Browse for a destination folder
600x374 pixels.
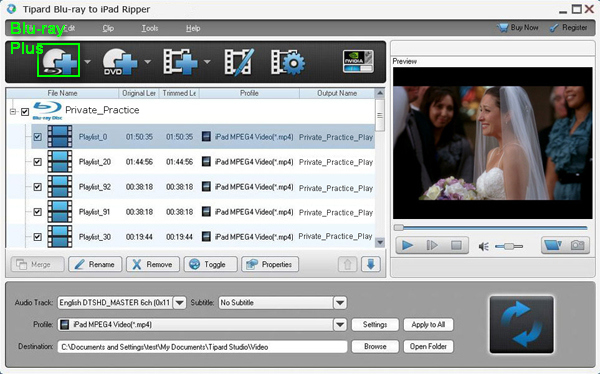(x=375, y=346)
